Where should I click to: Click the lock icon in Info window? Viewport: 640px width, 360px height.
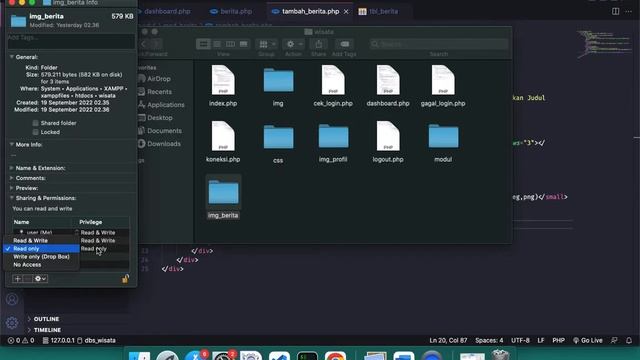[125, 278]
